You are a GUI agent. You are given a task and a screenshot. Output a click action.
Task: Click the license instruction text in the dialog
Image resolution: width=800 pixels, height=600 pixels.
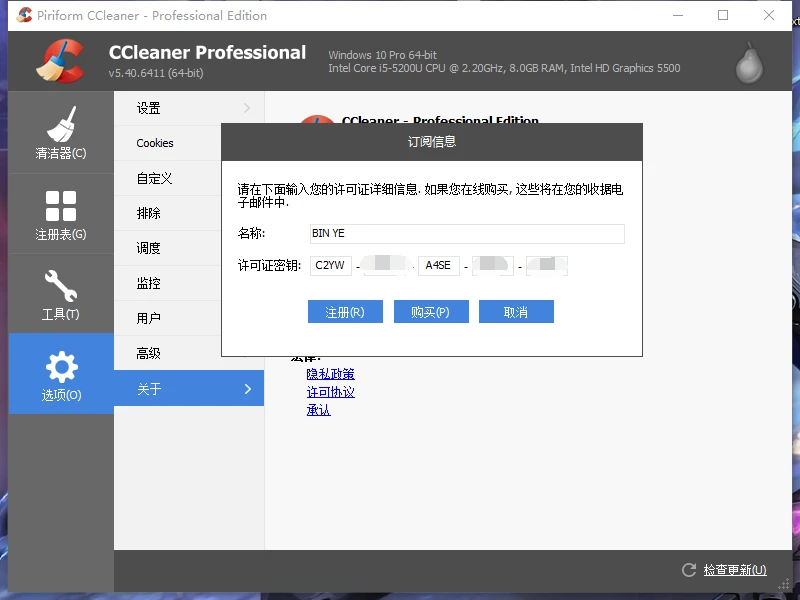(x=430, y=196)
